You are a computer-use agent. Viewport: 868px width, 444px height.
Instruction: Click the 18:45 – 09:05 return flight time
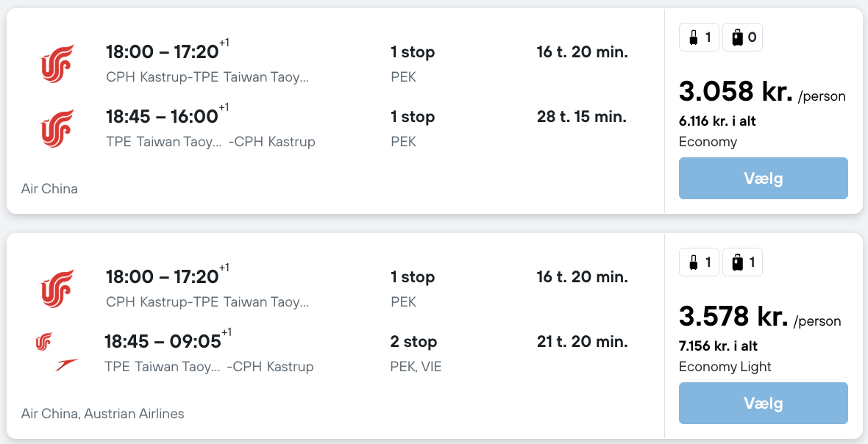pos(163,341)
